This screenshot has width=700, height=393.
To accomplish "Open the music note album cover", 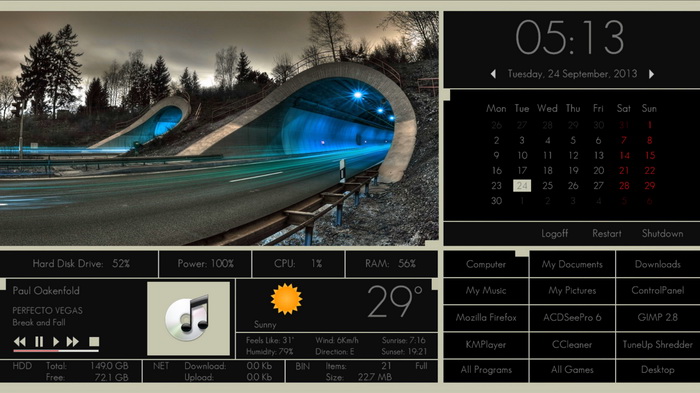I will pos(188,318).
